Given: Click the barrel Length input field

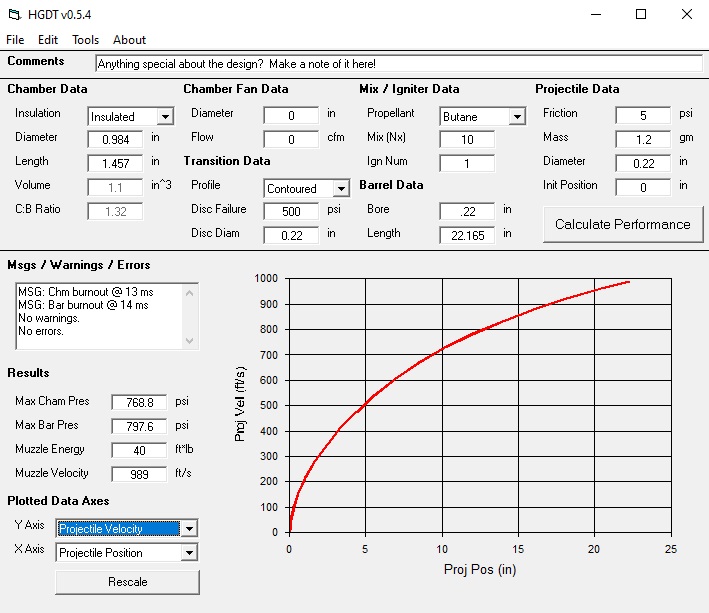Looking at the screenshot, I should tap(467, 235).
